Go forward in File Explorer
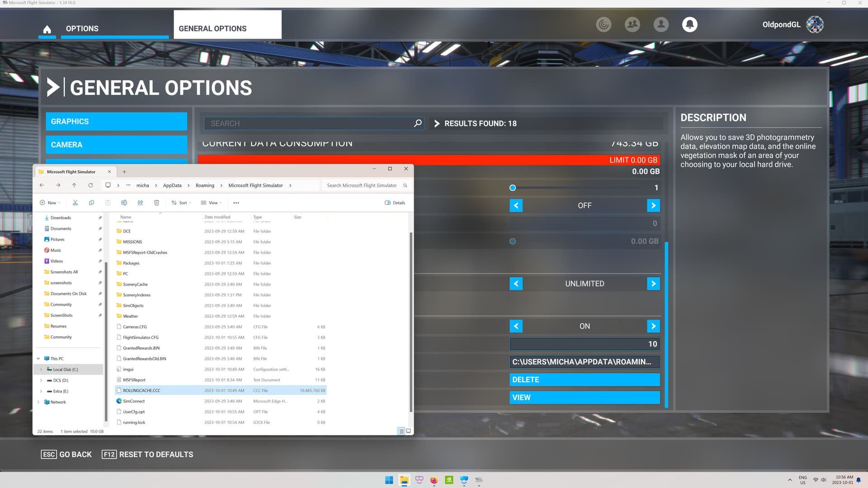The width and height of the screenshot is (868, 488). (58, 185)
